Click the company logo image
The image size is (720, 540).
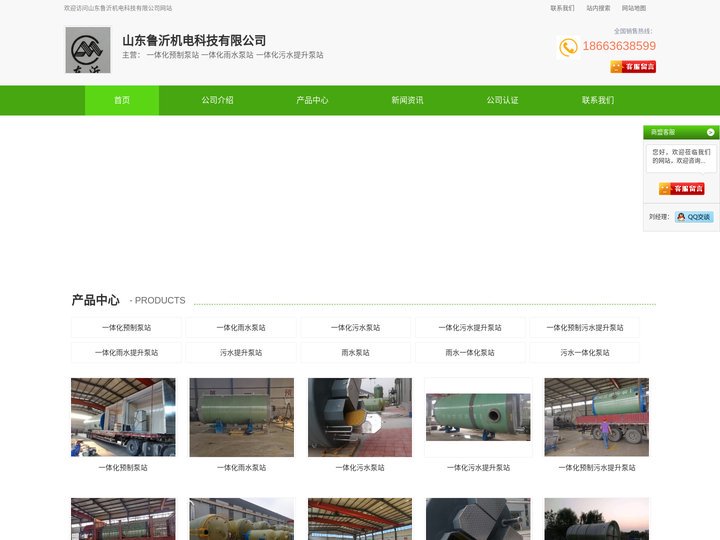[x=88, y=50]
